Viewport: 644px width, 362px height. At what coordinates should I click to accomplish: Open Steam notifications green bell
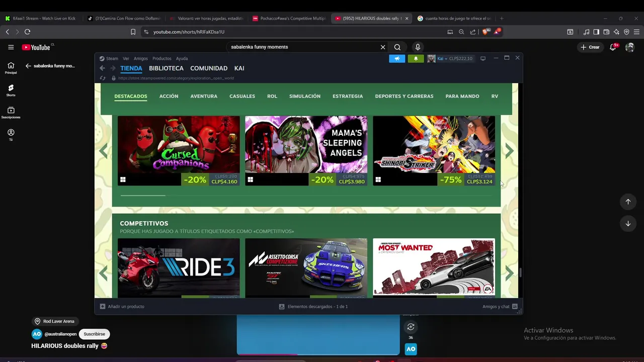pyautogui.click(x=416, y=58)
